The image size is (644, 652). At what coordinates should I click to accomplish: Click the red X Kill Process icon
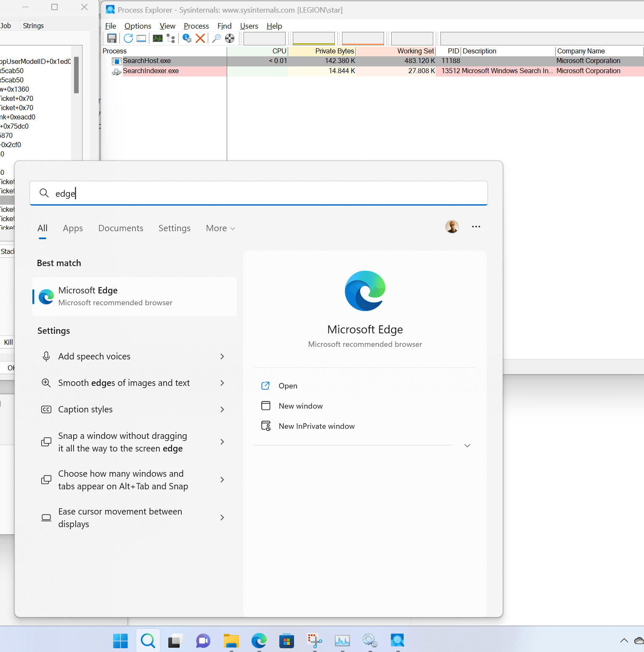(200, 38)
